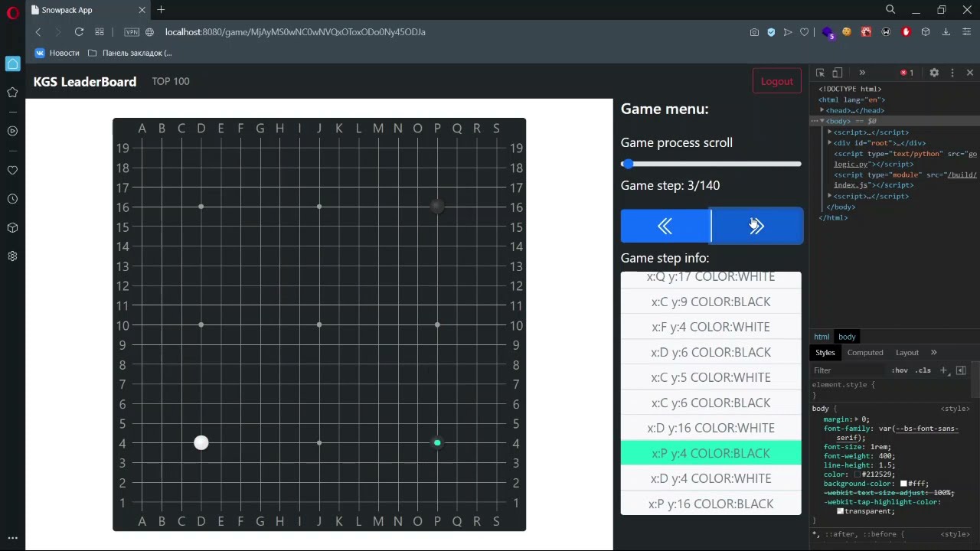980x551 pixels.
Task: Go back with the browser back arrow
Action: (x=38, y=32)
